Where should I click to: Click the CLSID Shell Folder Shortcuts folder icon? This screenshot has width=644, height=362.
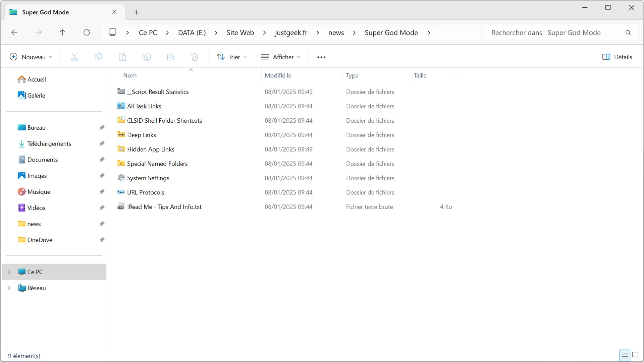(121, 120)
